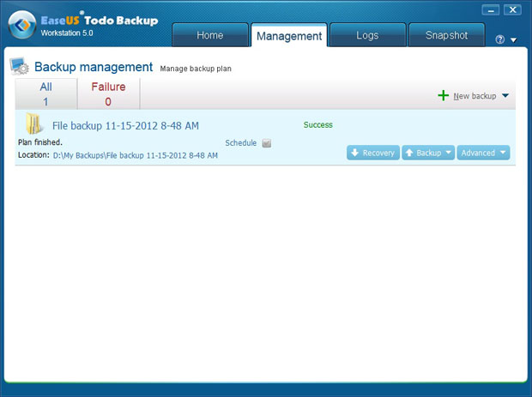The height and width of the screenshot is (397, 532).
Task: Click the Backup up-arrow icon
Action: [409, 153]
